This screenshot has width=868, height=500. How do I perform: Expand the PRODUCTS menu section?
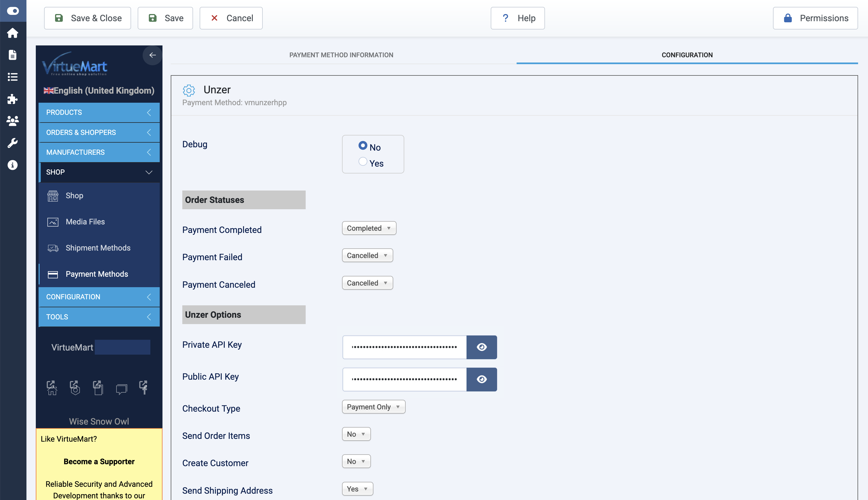(x=99, y=112)
